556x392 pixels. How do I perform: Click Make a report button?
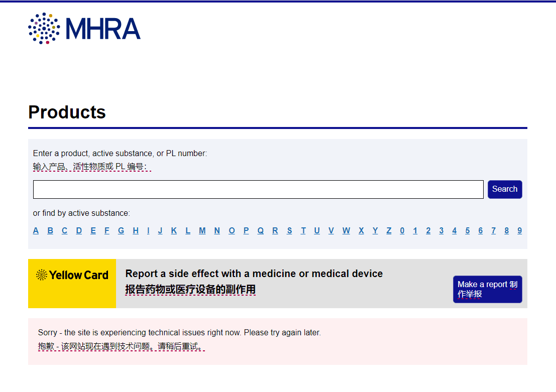[x=487, y=289]
